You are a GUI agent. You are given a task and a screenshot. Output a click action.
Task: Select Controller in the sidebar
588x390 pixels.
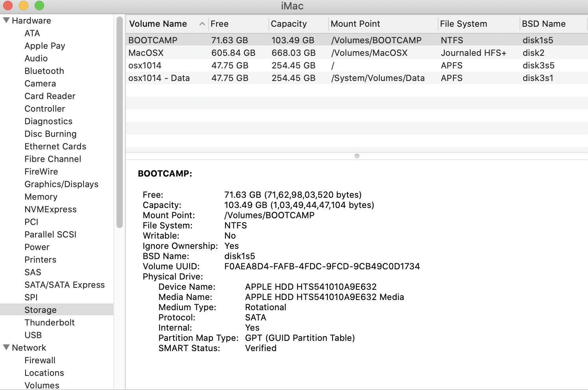click(x=45, y=109)
